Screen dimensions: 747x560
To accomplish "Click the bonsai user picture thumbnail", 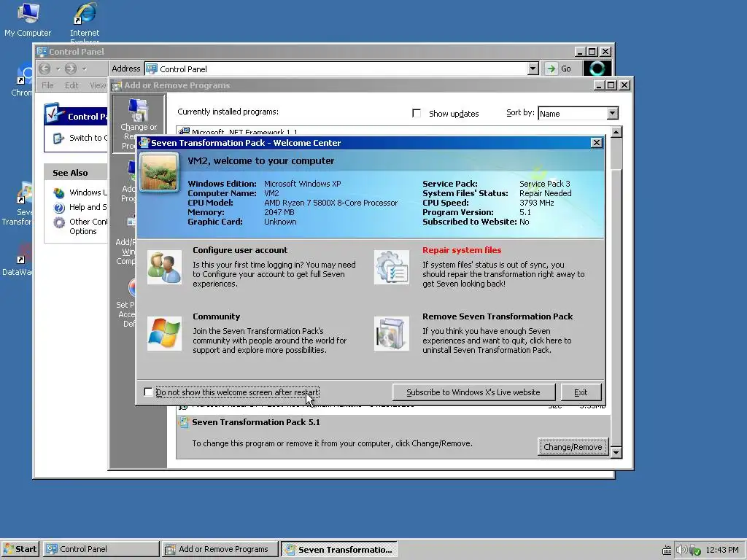I will 159,172.
